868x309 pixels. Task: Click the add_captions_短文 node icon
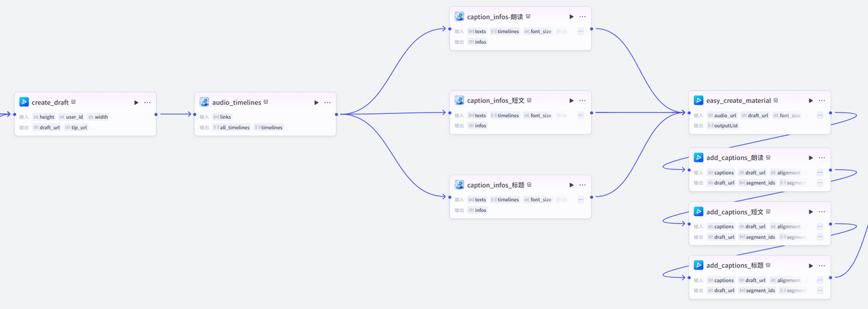[698, 211]
